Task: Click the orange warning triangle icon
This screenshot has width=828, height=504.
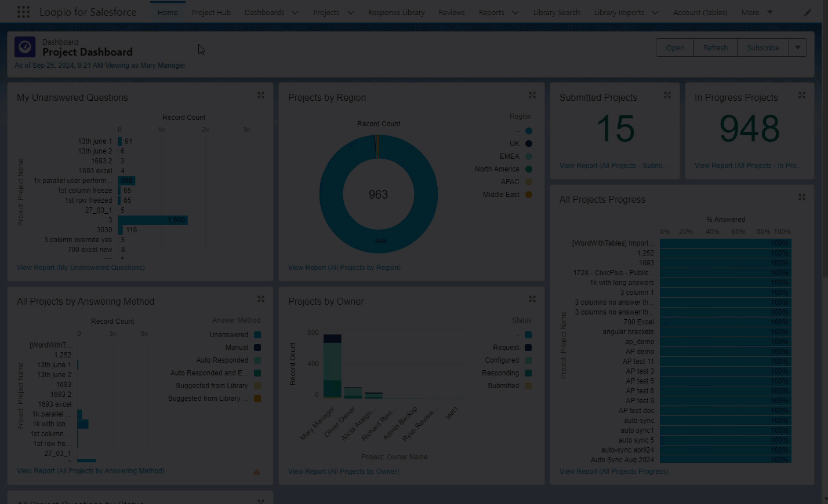Action: click(x=257, y=472)
